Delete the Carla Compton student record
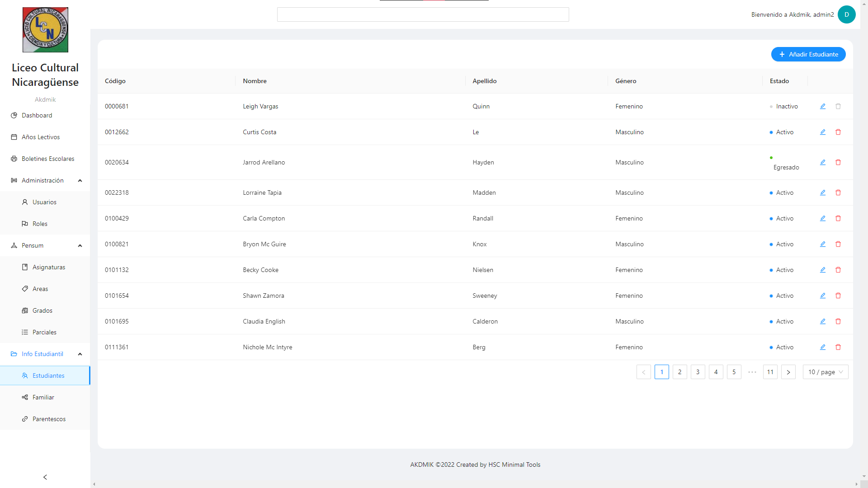The image size is (868, 488). [838, 218]
